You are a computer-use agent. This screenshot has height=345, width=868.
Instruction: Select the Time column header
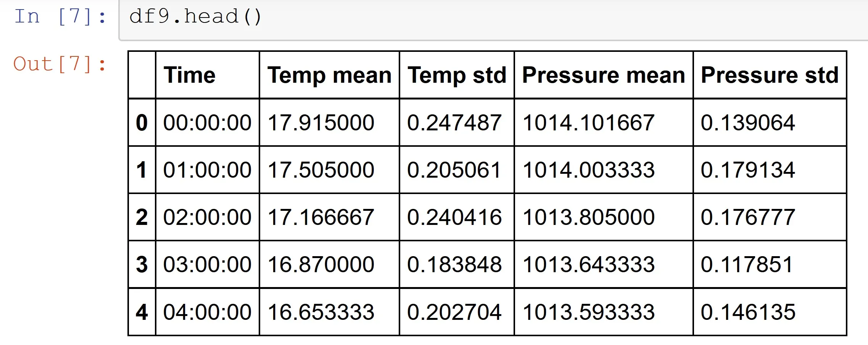pyautogui.click(x=190, y=75)
